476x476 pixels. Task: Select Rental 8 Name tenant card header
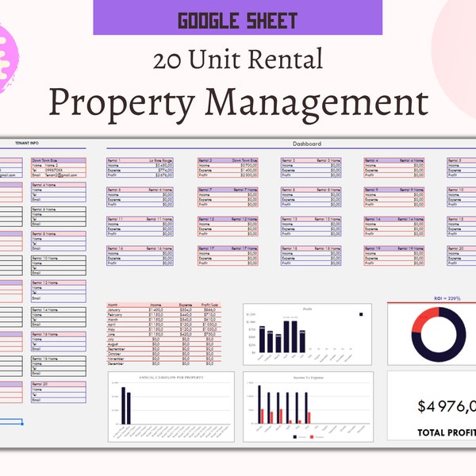point(59,234)
